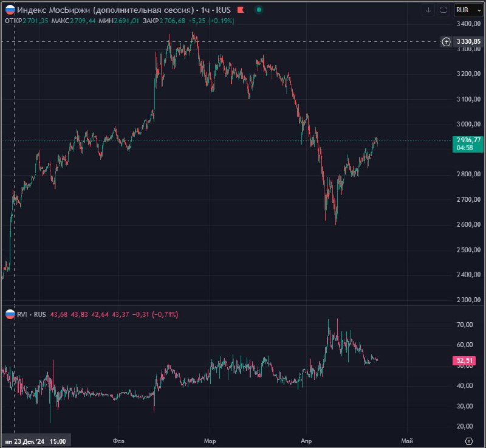This screenshot has width=486, height=448.
Task: Click the 2600,00 price axis label
Action: (468, 224)
